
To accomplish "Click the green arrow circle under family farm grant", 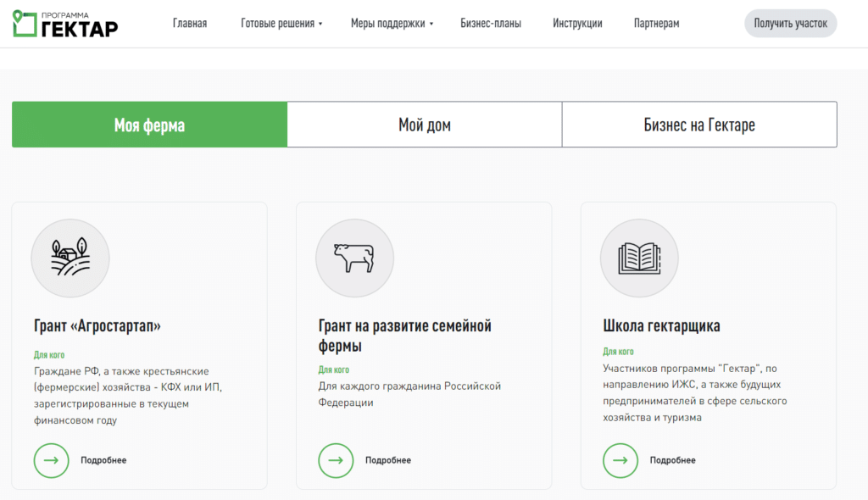I will coord(336,460).
